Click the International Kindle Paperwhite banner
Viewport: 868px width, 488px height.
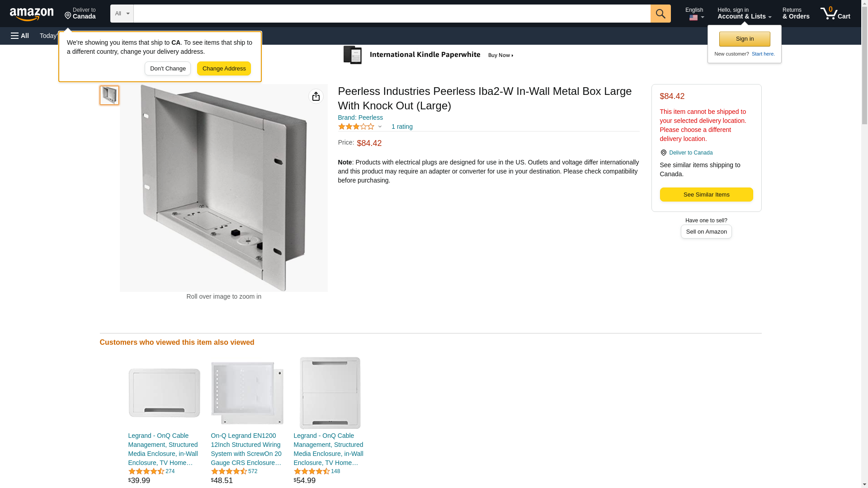[x=429, y=55]
